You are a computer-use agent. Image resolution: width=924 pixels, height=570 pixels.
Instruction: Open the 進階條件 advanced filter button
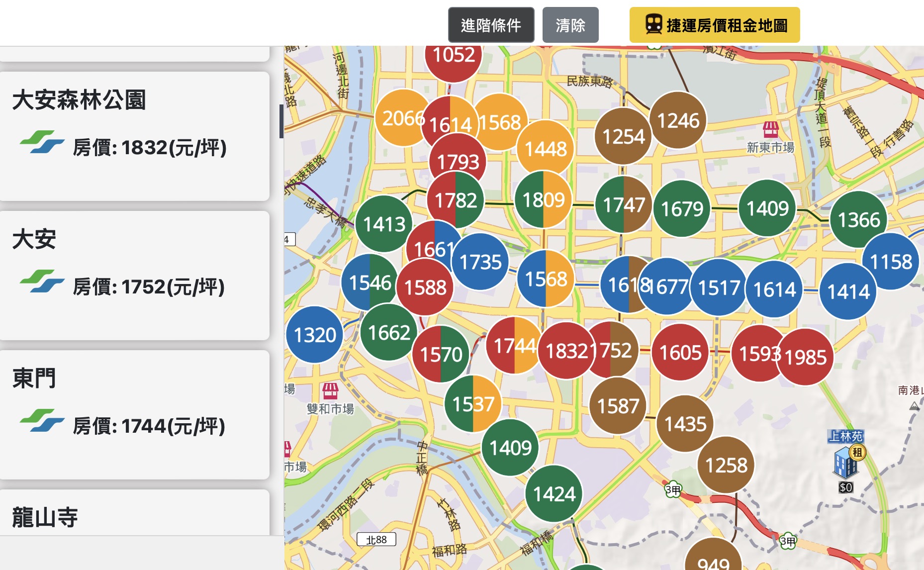pos(491,25)
